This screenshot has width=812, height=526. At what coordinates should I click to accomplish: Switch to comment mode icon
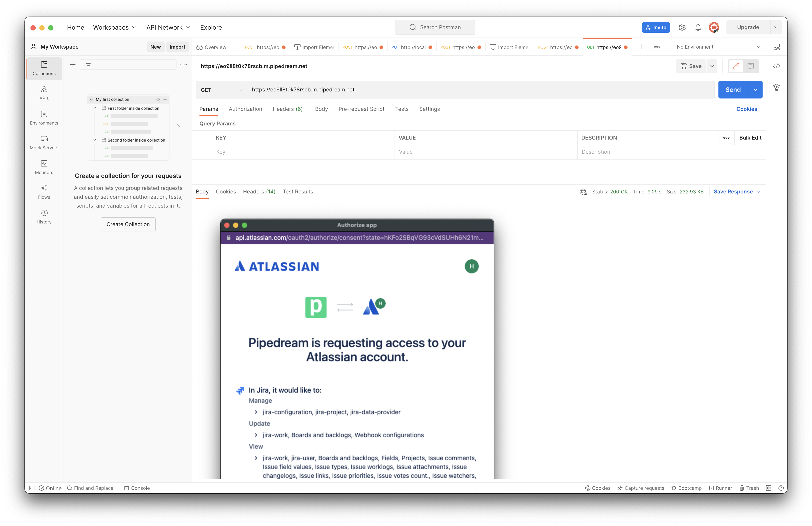pyautogui.click(x=751, y=66)
